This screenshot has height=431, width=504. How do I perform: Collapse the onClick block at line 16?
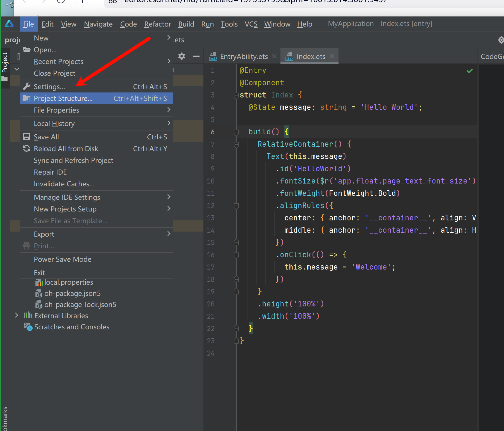tap(236, 255)
